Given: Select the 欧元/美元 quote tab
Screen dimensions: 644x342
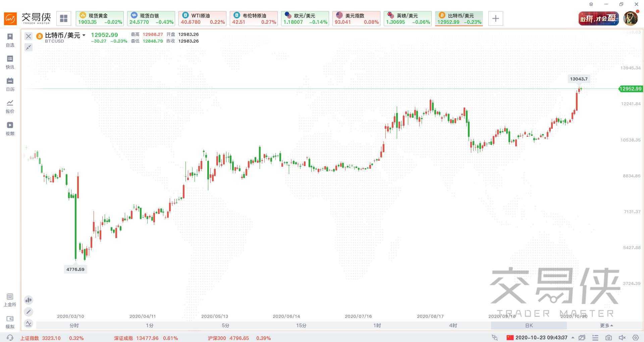Looking at the screenshot, I should pyautogui.click(x=305, y=18).
